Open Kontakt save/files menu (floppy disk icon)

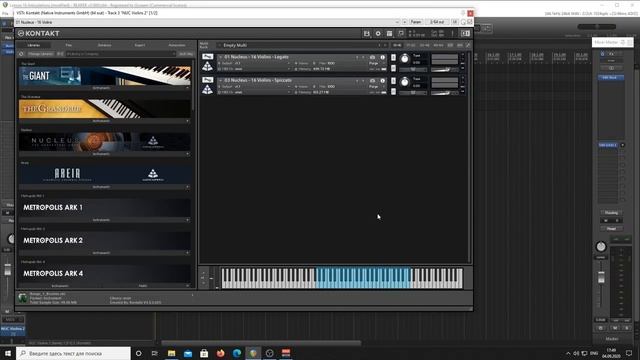pos(367,33)
